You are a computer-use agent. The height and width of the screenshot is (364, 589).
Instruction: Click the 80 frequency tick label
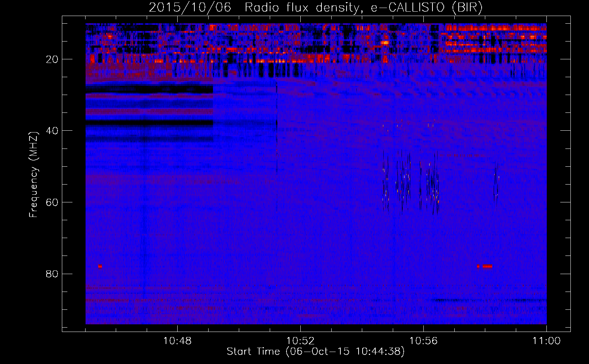[x=52, y=274]
